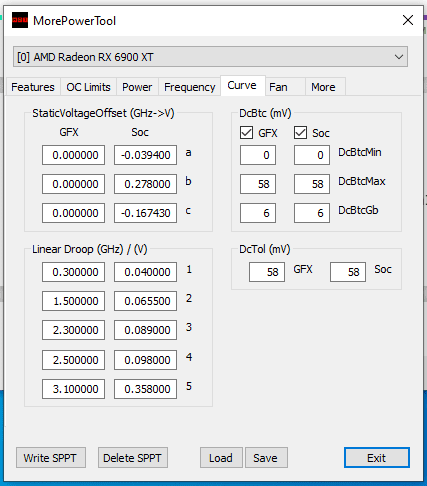Viewport: 427px width, 486px height.
Task: Click Linear Droop row 4 voltage 0.098000
Action: 145,360
